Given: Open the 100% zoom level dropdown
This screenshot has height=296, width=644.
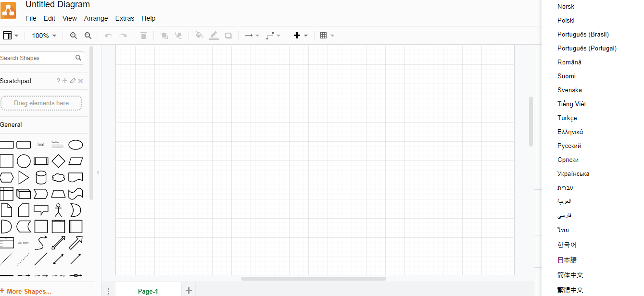Looking at the screenshot, I should (44, 36).
